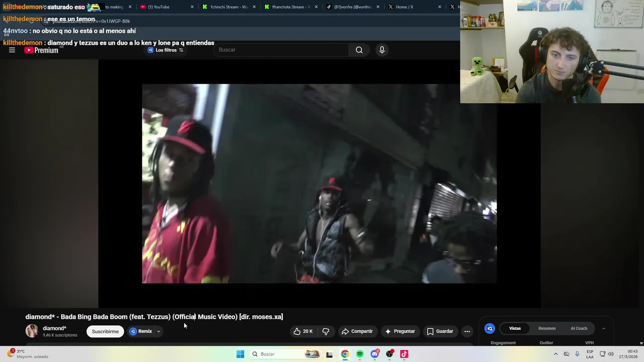Open the ESP LAA language selector
644x362 pixels.
tap(590, 354)
